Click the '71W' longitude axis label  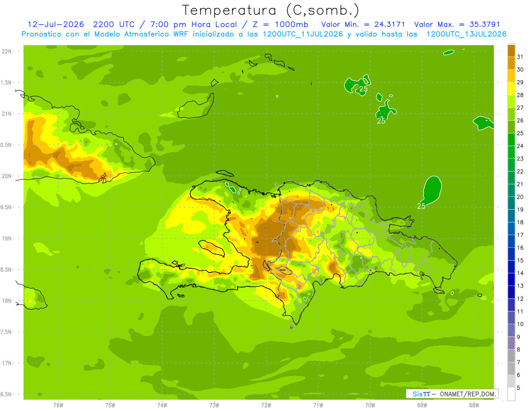pos(318,405)
